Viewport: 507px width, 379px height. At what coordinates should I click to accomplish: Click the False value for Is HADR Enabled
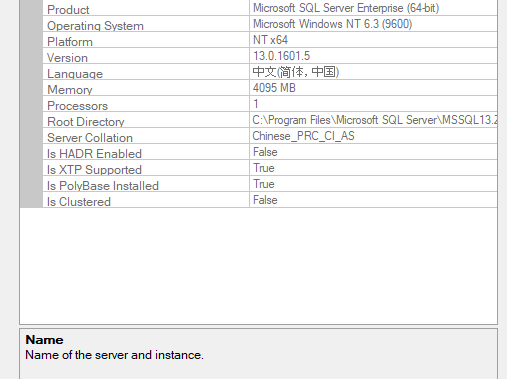265,152
